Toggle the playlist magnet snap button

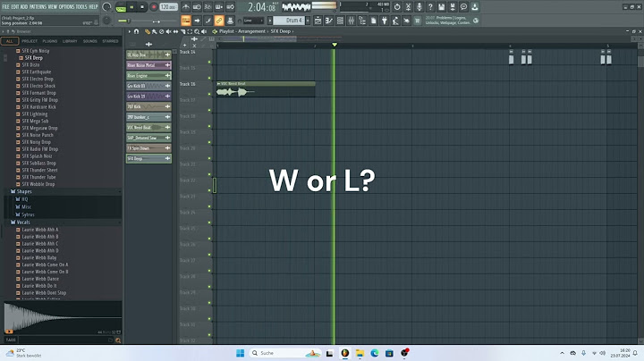pyautogui.click(x=136, y=31)
